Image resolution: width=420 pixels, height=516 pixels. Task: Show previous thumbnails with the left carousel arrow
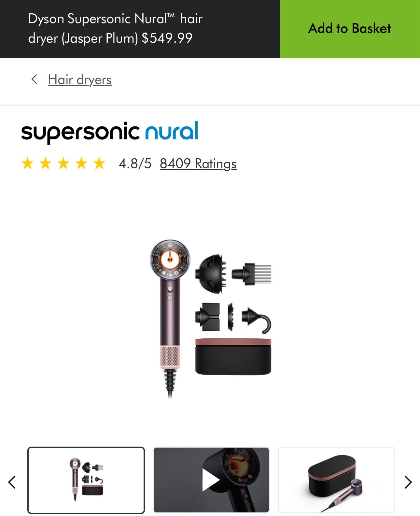click(12, 482)
